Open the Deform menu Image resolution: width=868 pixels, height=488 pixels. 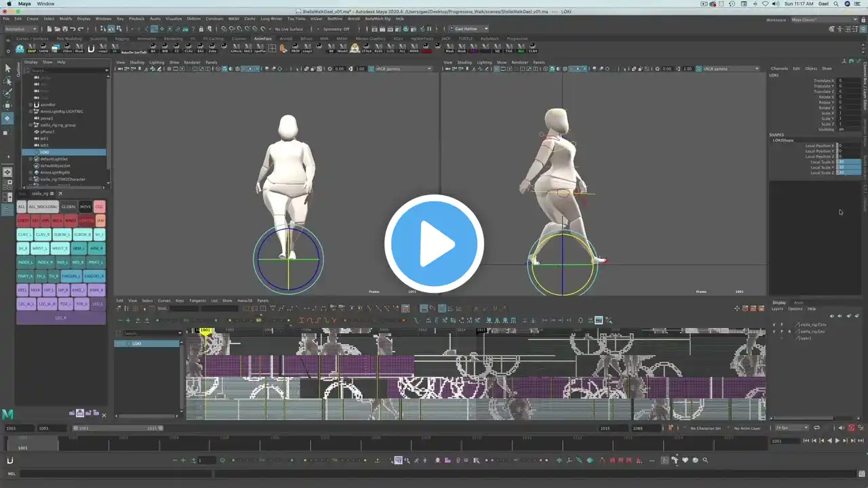[193, 19]
